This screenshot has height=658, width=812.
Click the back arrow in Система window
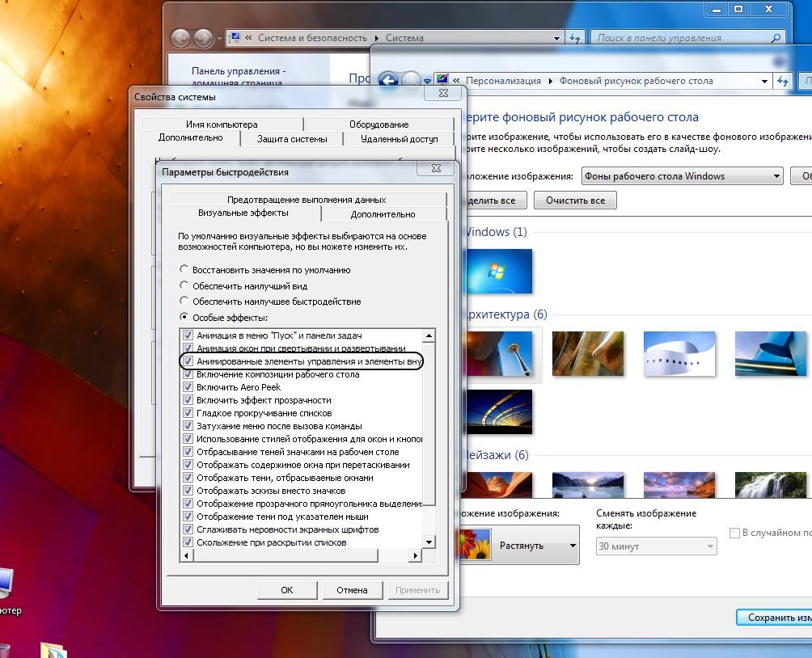(x=181, y=38)
